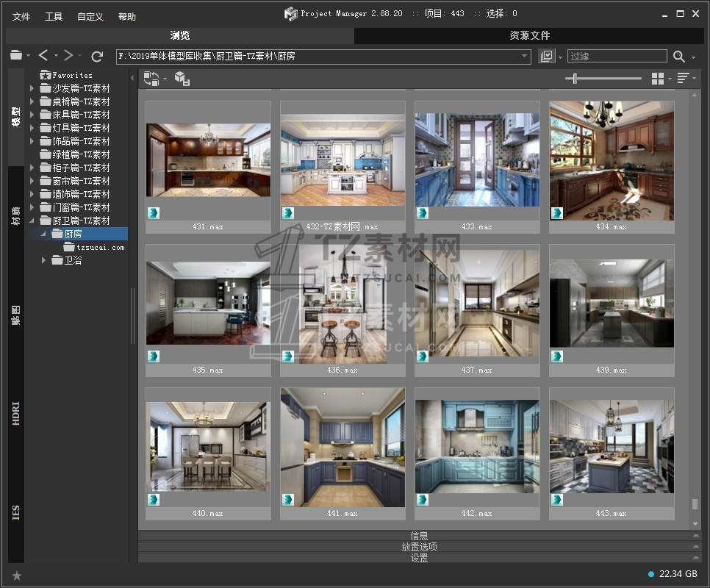Open the path address dropdown

(x=525, y=57)
